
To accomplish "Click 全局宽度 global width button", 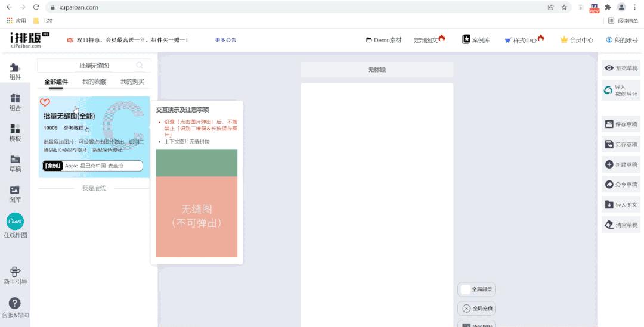I will [x=476, y=309].
